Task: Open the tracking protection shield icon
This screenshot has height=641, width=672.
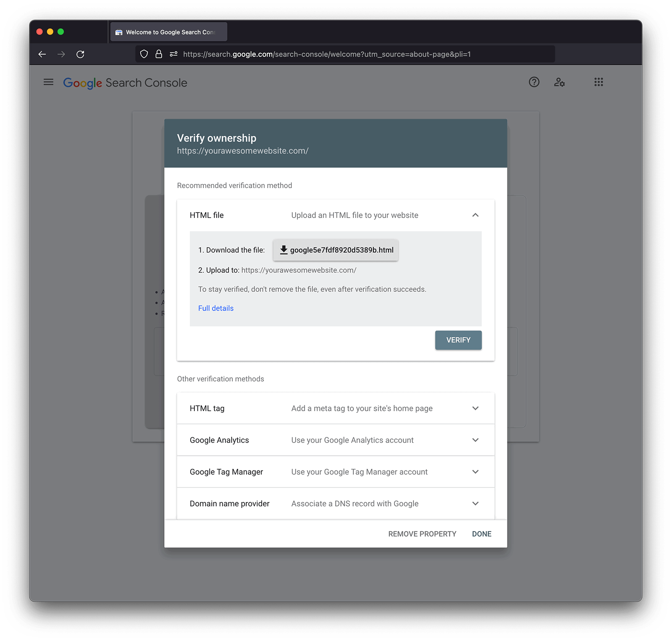Action: coord(144,54)
